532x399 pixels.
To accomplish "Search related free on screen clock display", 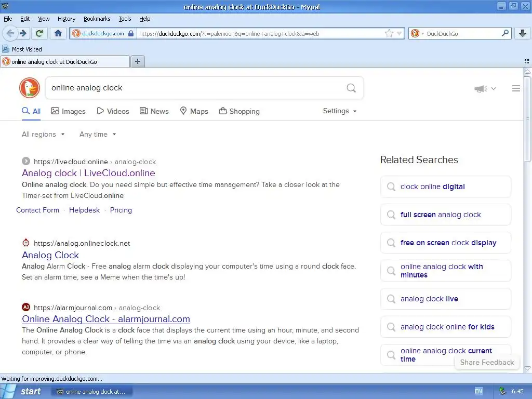I will [445, 243].
